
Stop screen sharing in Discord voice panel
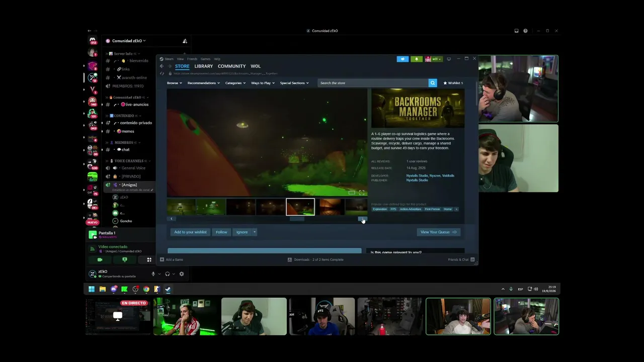(124, 260)
